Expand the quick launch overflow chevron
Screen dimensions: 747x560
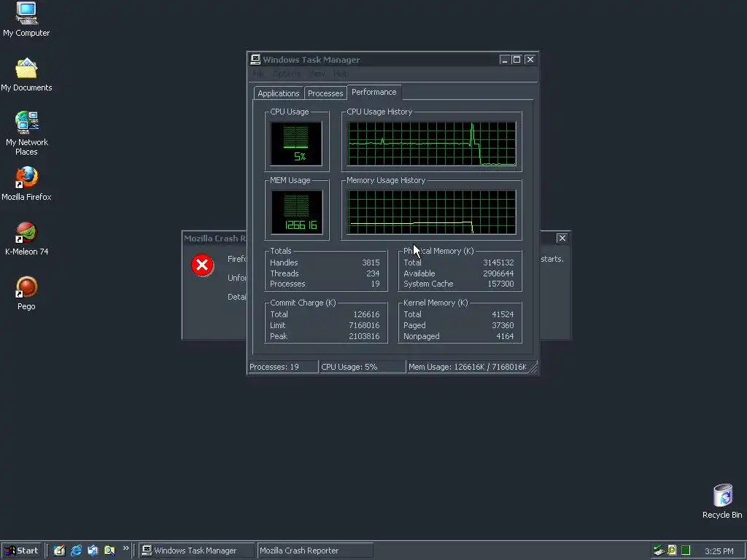(125, 548)
